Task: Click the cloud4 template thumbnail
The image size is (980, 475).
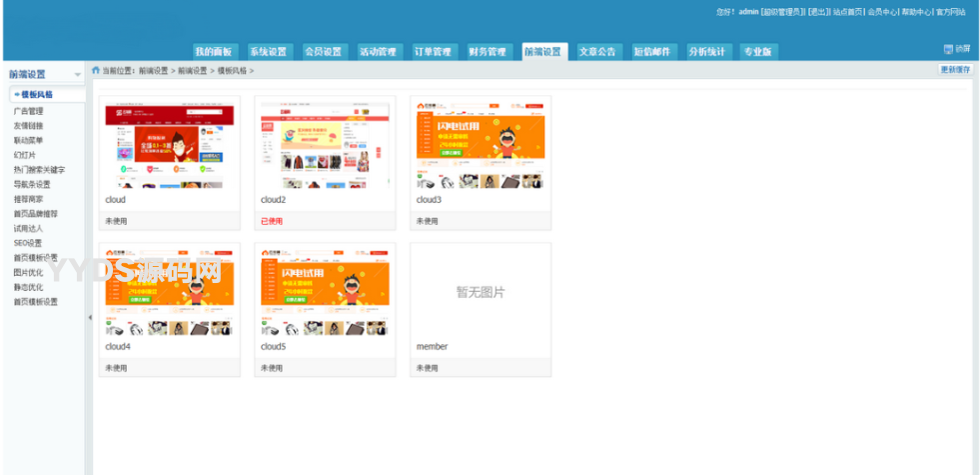Action: [170, 292]
